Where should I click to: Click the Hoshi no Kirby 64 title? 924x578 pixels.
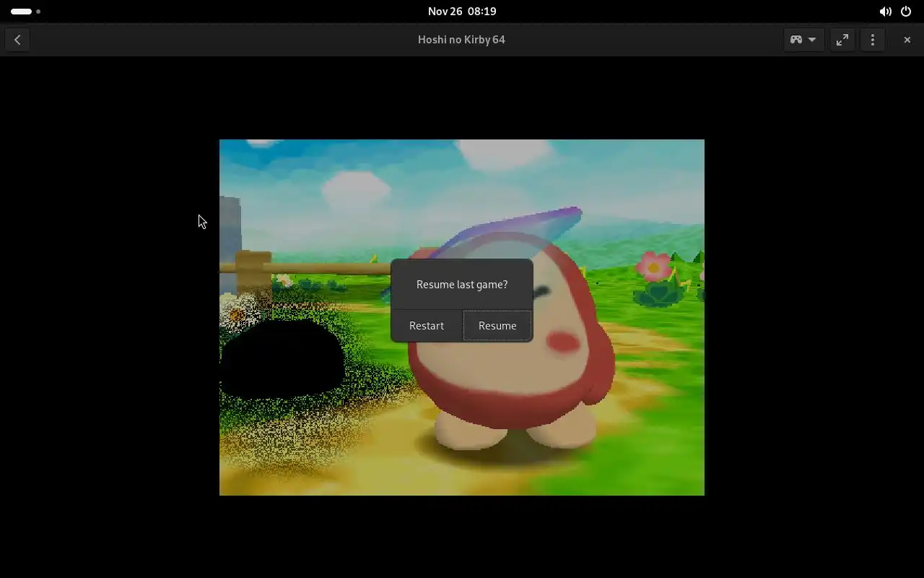tap(461, 40)
